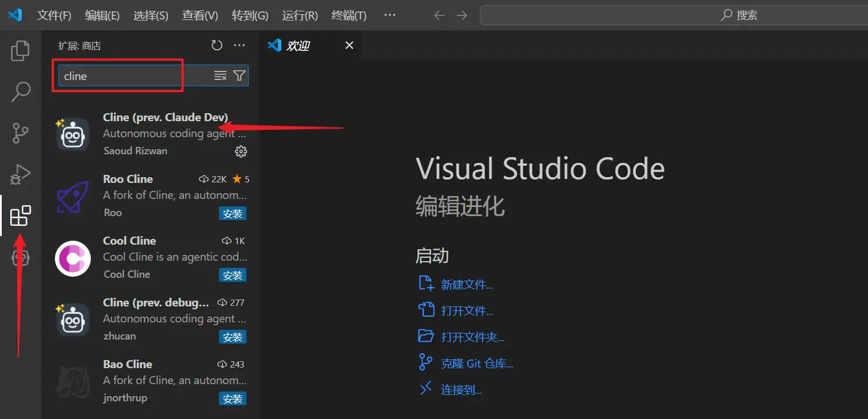Open the Run and Debug view
This screenshot has height=419, width=868.
point(21,174)
